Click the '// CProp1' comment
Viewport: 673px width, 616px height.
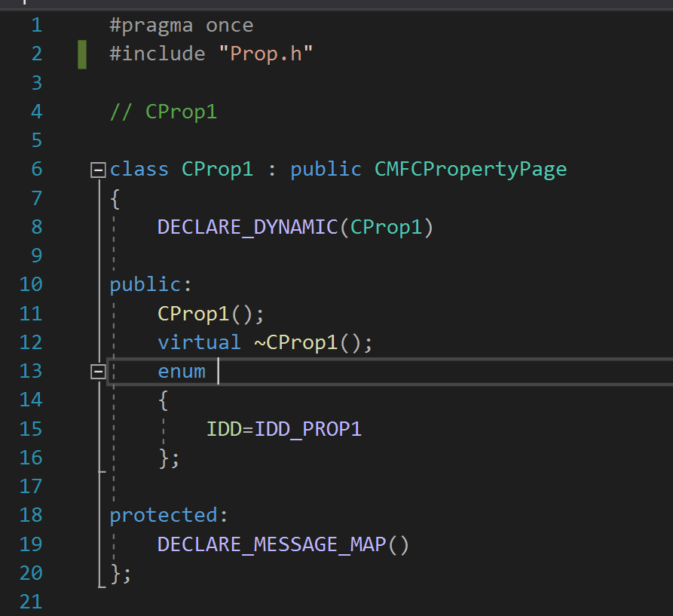tap(164, 112)
